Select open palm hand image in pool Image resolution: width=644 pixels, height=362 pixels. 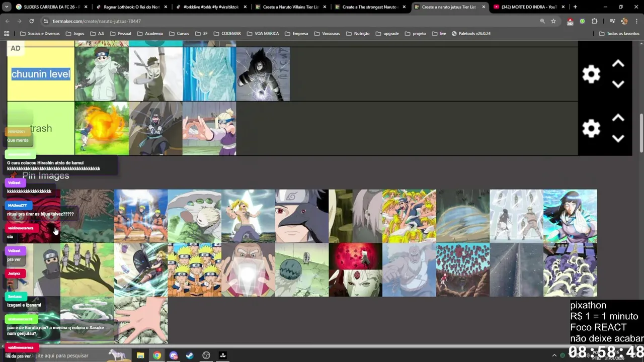click(140, 320)
